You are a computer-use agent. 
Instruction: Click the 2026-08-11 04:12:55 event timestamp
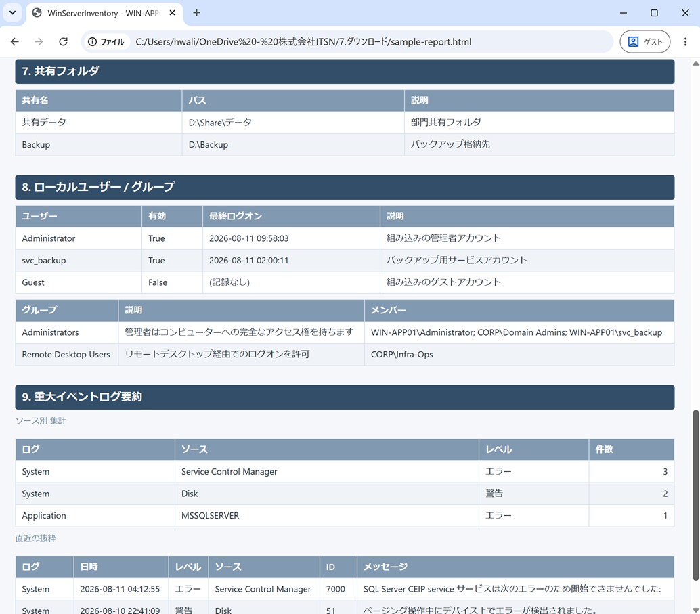pos(120,590)
